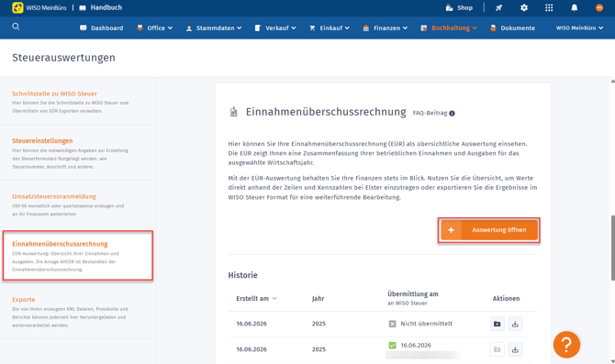This screenshot has height=364, width=615.
Task: Click the rocket icon in header
Action: click(x=498, y=7)
